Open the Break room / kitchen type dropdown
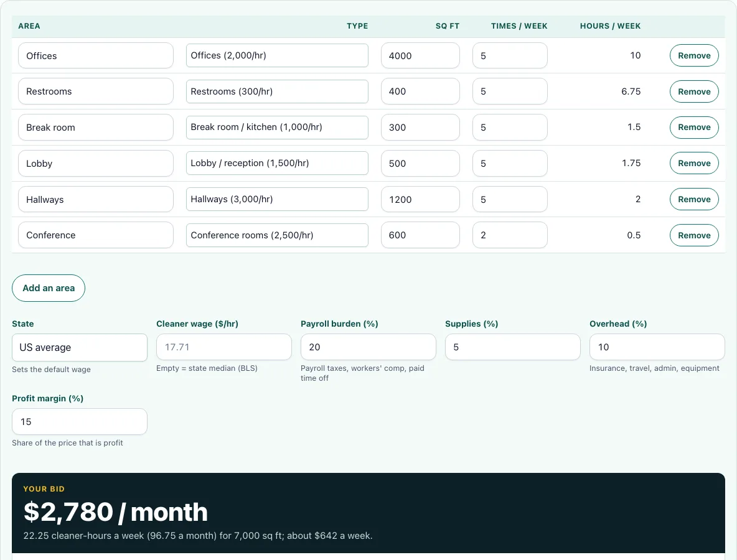 [277, 128]
